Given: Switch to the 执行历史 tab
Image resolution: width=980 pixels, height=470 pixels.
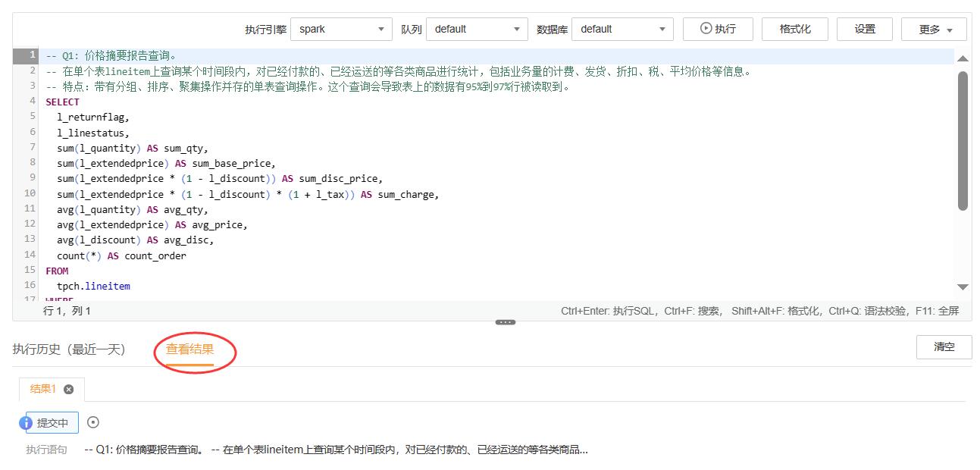Looking at the screenshot, I should click(69, 349).
